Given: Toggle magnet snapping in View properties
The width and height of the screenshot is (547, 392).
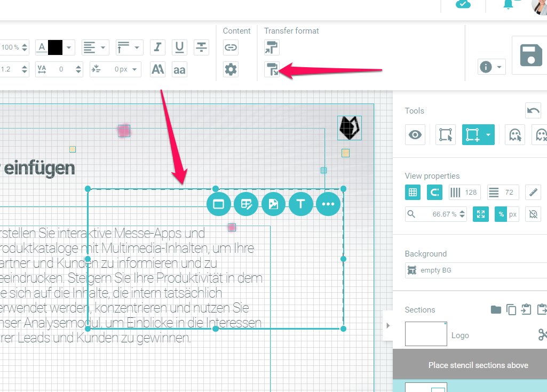Looking at the screenshot, I should point(434,192).
